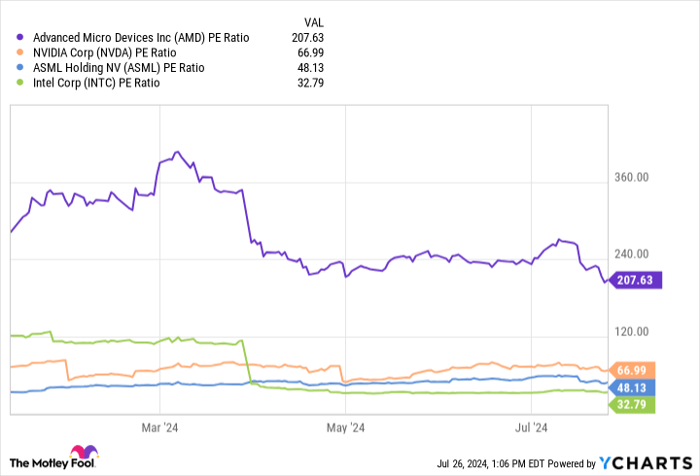Click the blue ASML legend dot
This screenshot has height=476, width=700.
click(21, 68)
